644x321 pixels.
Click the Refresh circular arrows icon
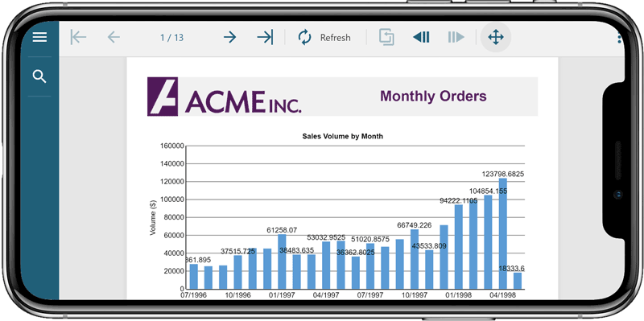(305, 37)
